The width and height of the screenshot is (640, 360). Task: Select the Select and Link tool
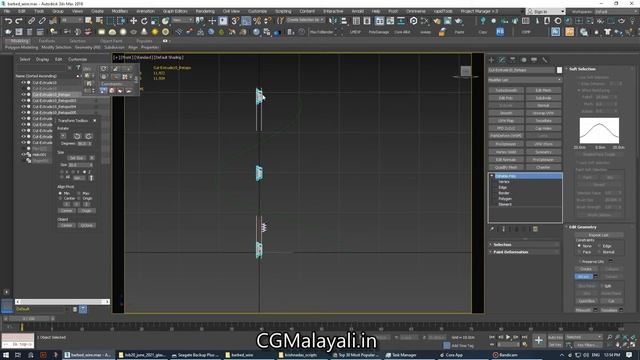point(31,21)
